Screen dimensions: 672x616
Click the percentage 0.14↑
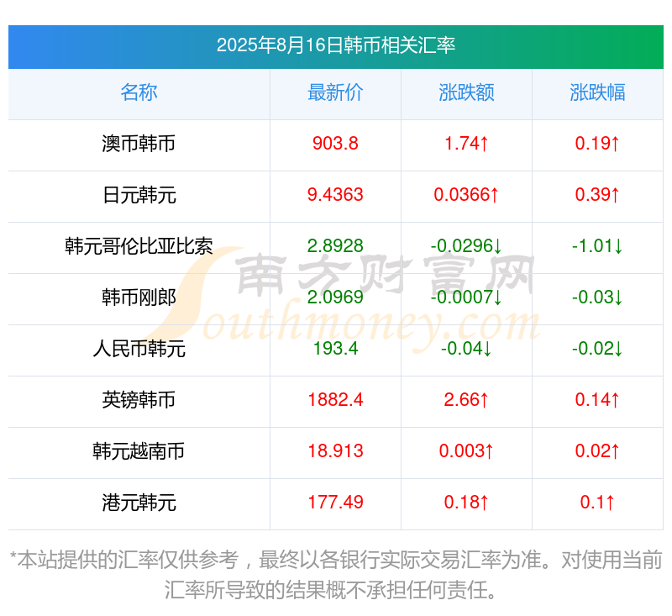coord(597,400)
